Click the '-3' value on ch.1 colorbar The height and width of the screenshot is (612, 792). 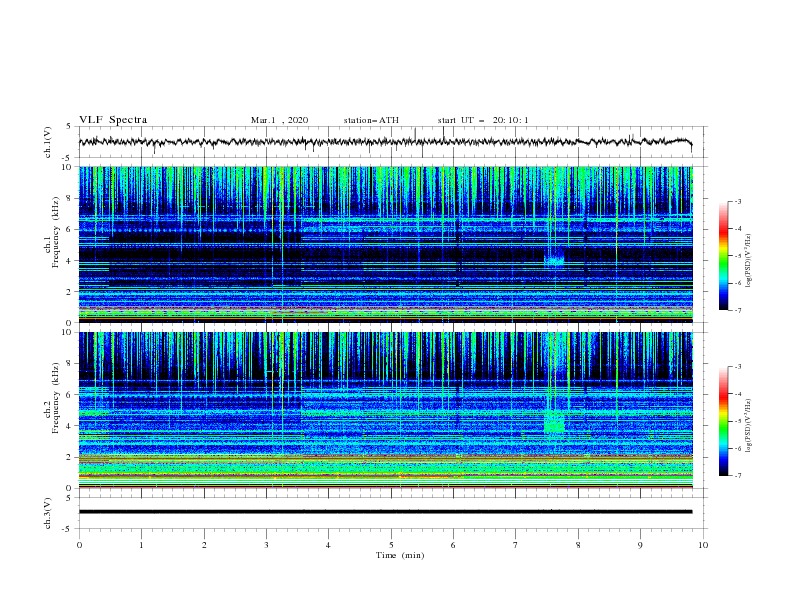click(737, 202)
